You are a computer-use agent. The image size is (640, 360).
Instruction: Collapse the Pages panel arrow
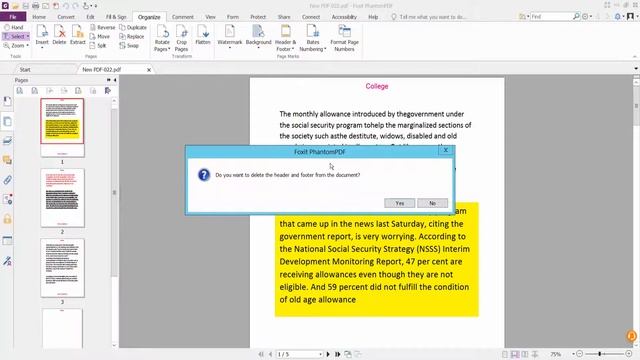(x=115, y=80)
